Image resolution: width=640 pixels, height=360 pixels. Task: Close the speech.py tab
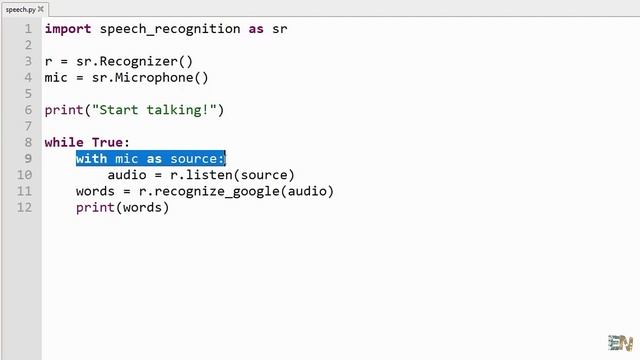pyautogui.click(x=40, y=9)
